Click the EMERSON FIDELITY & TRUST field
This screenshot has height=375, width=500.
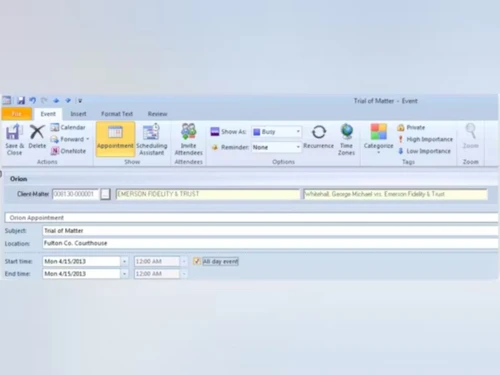click(208, 194)
